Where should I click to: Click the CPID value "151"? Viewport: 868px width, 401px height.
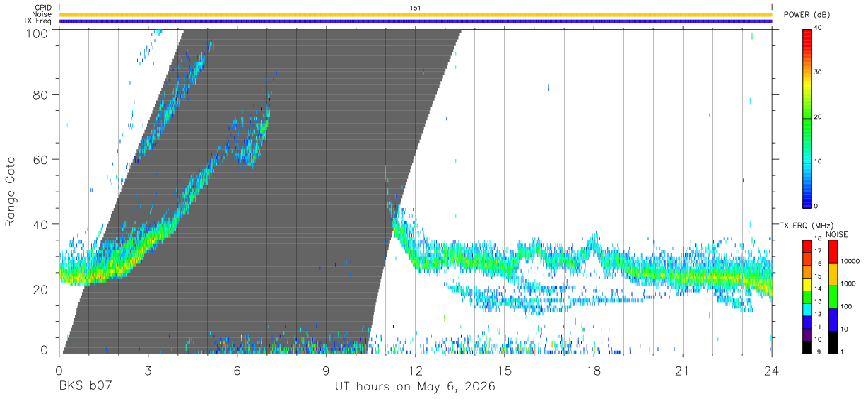(x=415, y=8)
